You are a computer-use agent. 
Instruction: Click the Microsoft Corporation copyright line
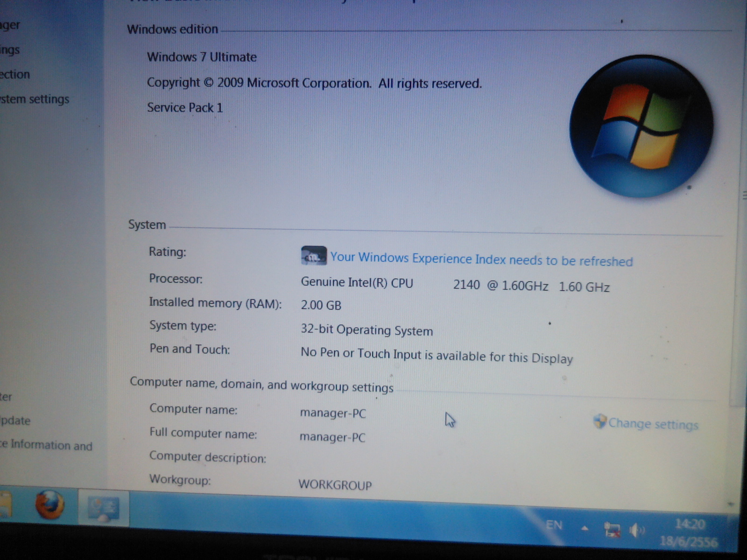point(314,83)
